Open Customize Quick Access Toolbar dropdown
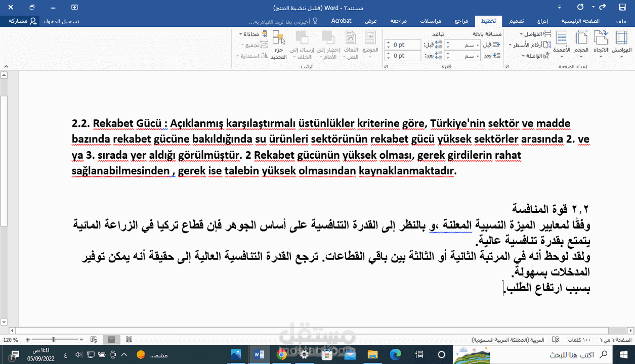Screen dimensions: 635x364 [x=559, y=8]
